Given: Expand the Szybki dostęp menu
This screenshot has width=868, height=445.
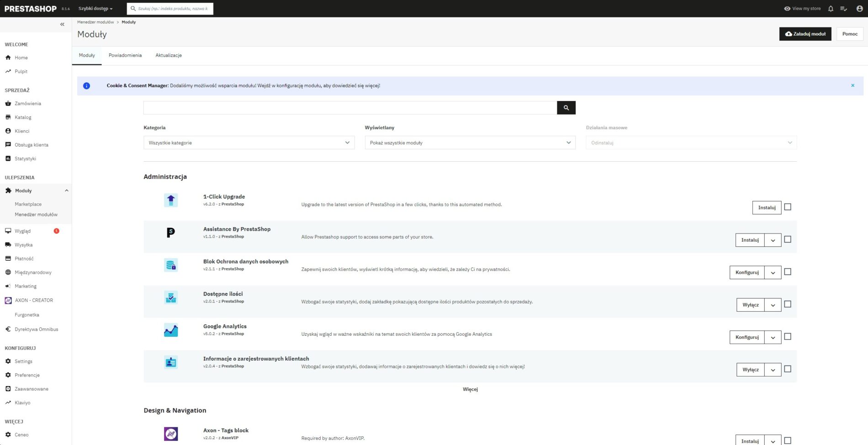Looking at the screenshot, I should click(95, 9).
